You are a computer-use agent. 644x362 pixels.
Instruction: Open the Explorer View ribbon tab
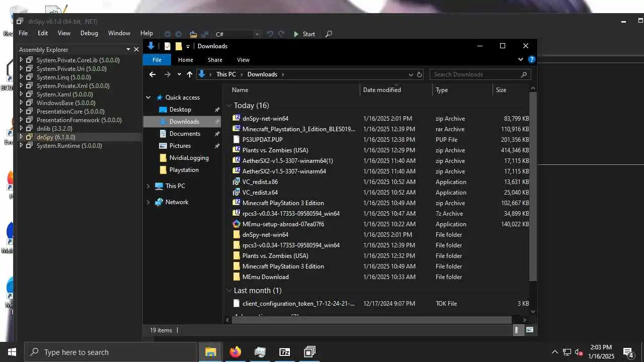[243, 60]
